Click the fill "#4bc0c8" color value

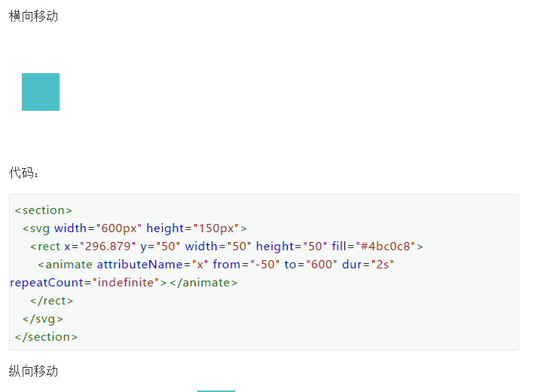(389, 247)
